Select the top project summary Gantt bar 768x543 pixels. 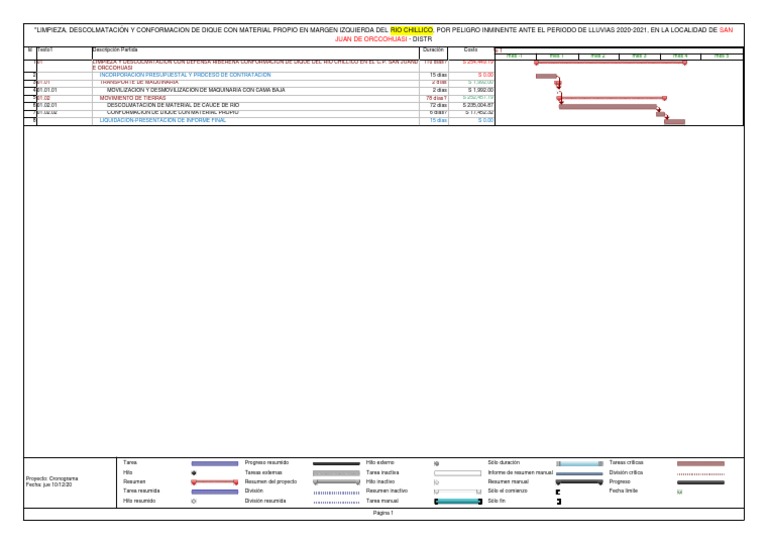(610, 63)
